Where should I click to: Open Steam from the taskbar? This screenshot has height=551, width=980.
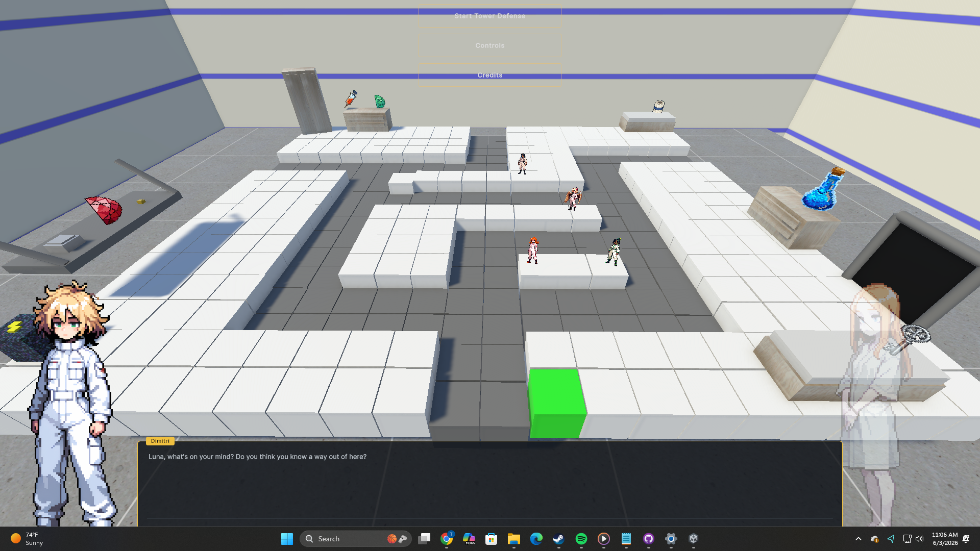(559, 539)
